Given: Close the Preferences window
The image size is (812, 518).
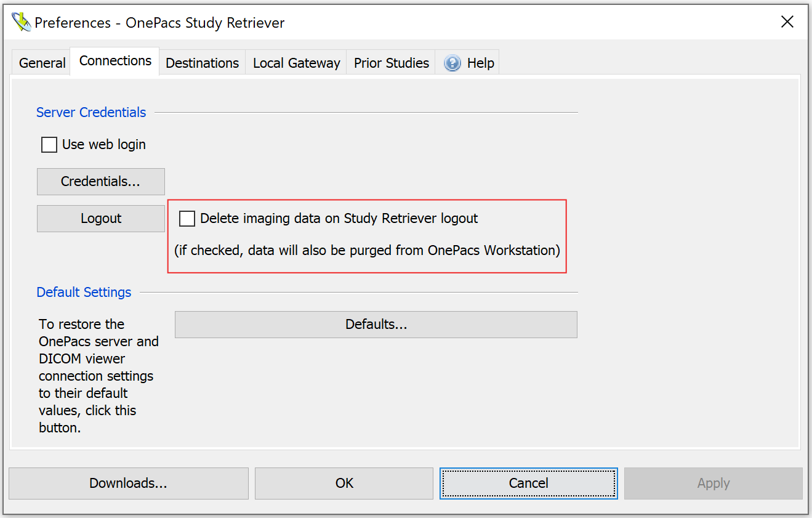Looking at the screenshot, I should [x=787, y=22].
